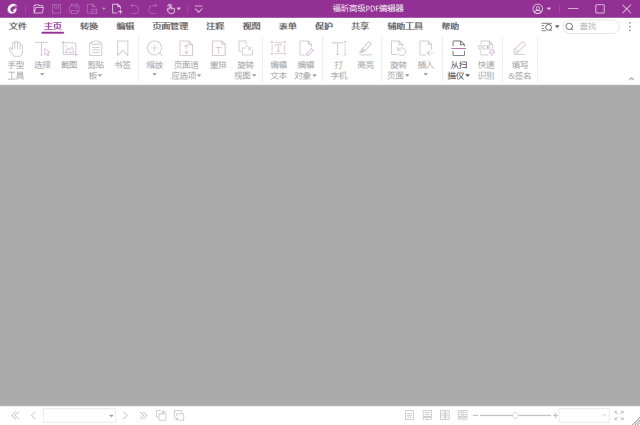Viewport: 640px width, 425px height.
Task: Click the touch mode hand icon
Action: coord(171,9)
